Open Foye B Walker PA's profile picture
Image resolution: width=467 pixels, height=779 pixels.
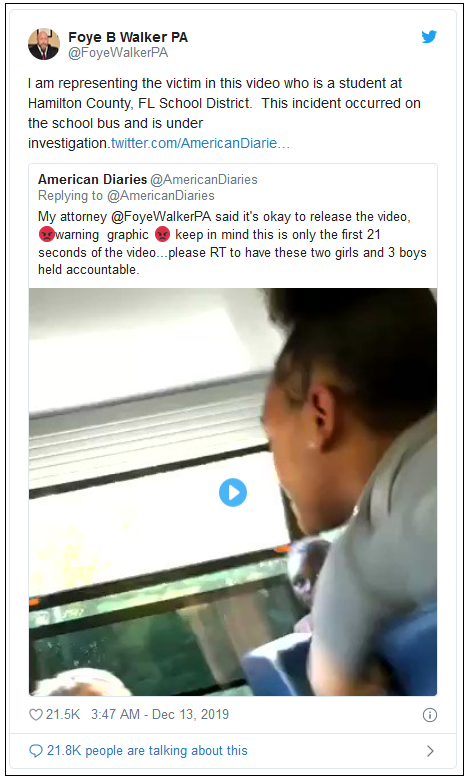pos(44,44)
